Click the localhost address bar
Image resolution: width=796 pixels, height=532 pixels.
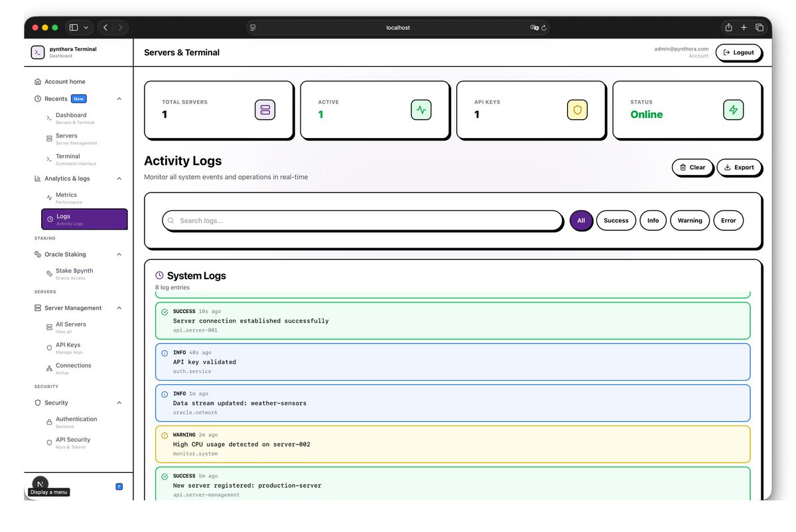click(x=398, y=28)
